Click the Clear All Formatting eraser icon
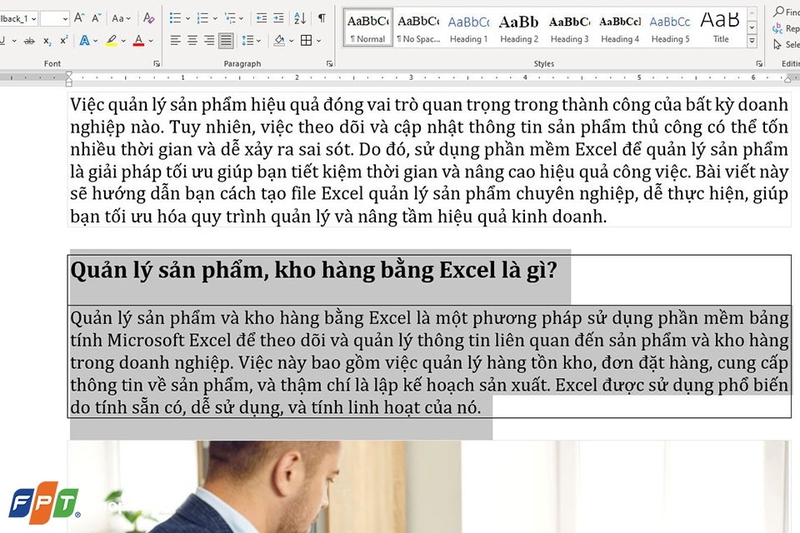Image resolution: width=800 pixels, height=533 pixels. coord(148,18)
